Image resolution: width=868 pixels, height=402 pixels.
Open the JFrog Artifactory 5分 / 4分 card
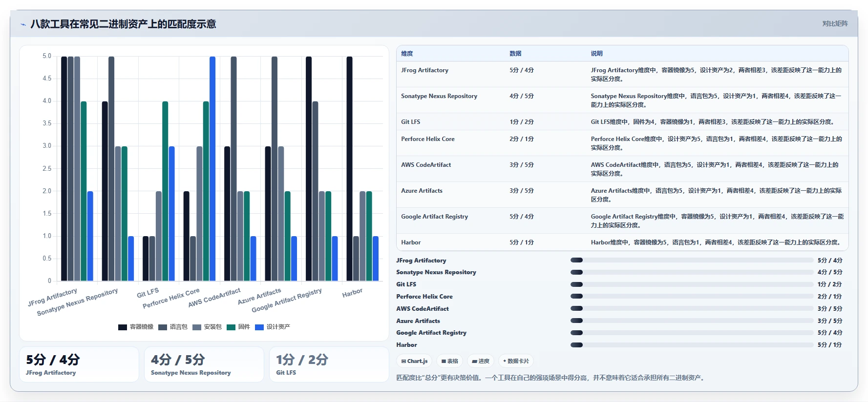pyautogui.click(x=79, y=364)
